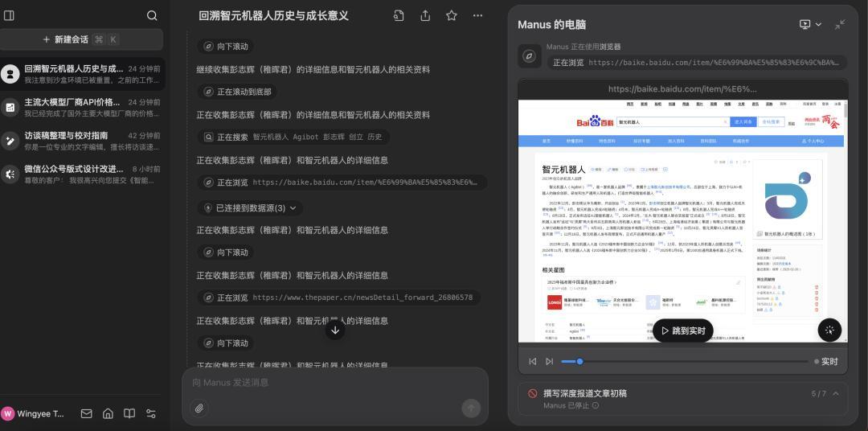Click the Agibot logo image in Baike page
Screen dimensions: 868x431
tap(787, 195)
